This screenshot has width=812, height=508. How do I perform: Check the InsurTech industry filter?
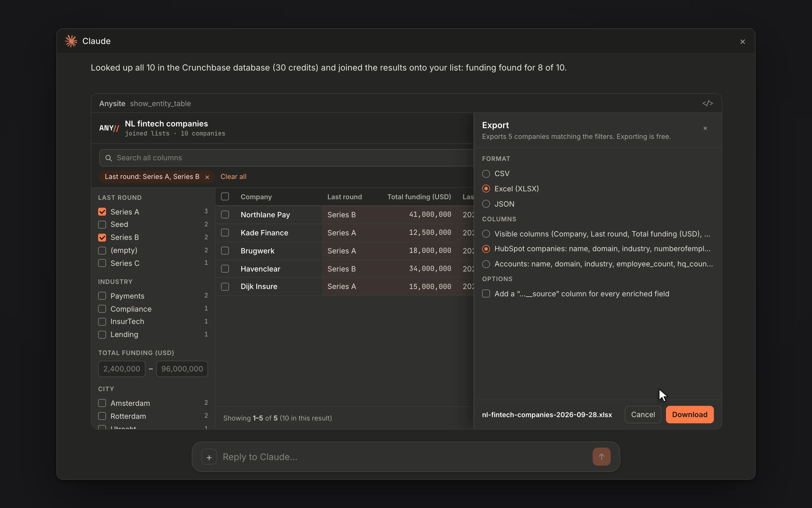click(102, 321)
